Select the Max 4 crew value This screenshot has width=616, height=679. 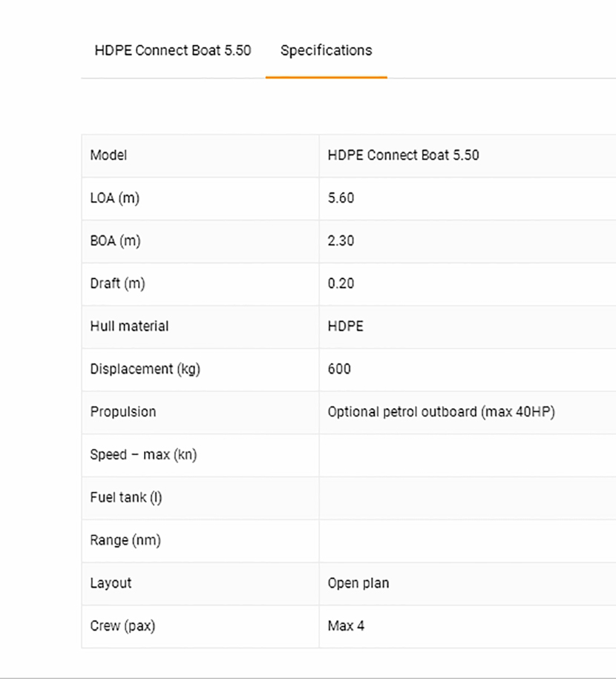coord(346,626)
